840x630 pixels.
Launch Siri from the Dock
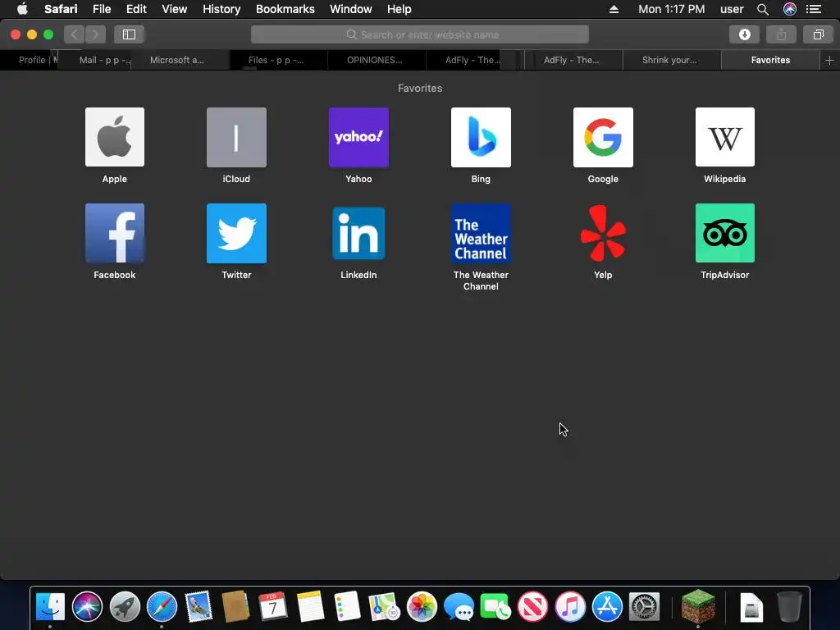point(87,606)
